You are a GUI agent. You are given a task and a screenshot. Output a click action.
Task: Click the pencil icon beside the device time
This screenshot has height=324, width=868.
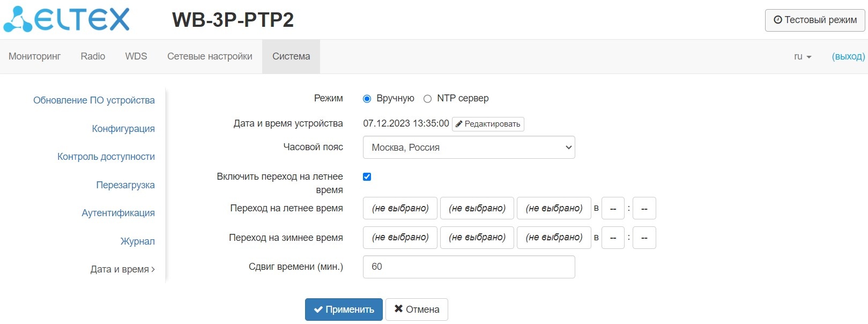click(459, 124)
